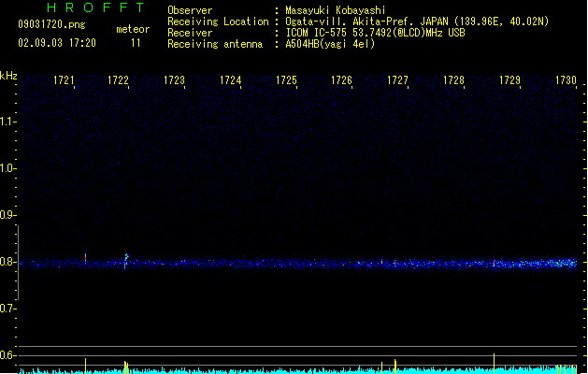Click time axis label 1722
588x374 pixels.
(x=118, y=80)
